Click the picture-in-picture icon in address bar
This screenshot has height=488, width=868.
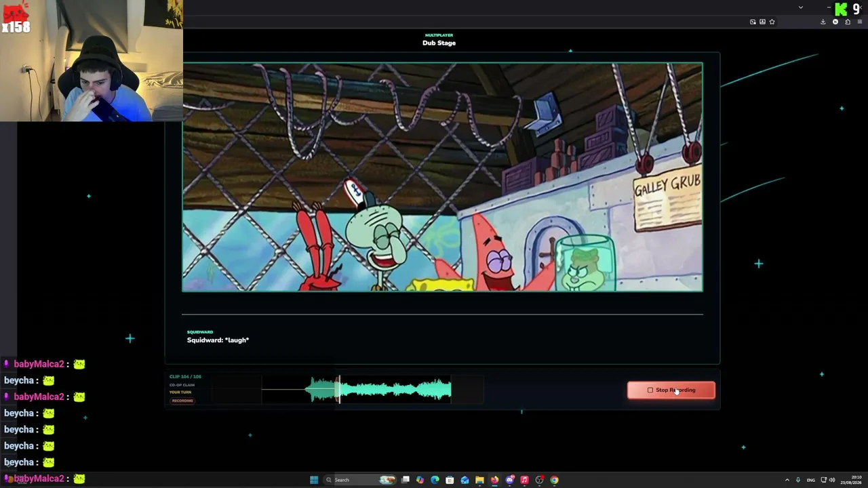pos(753,22)
